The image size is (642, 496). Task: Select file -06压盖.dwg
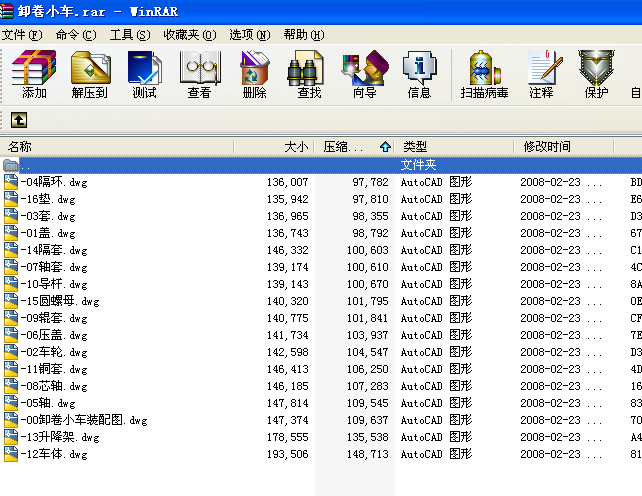click(54, 335)
